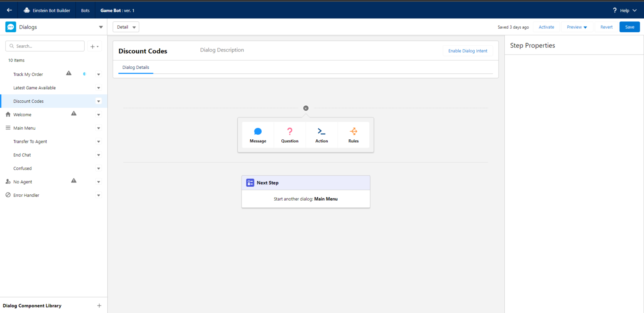Screen dimensions: 644x313
Task: Click the dialog Search field
Action: tap(44, 46)
